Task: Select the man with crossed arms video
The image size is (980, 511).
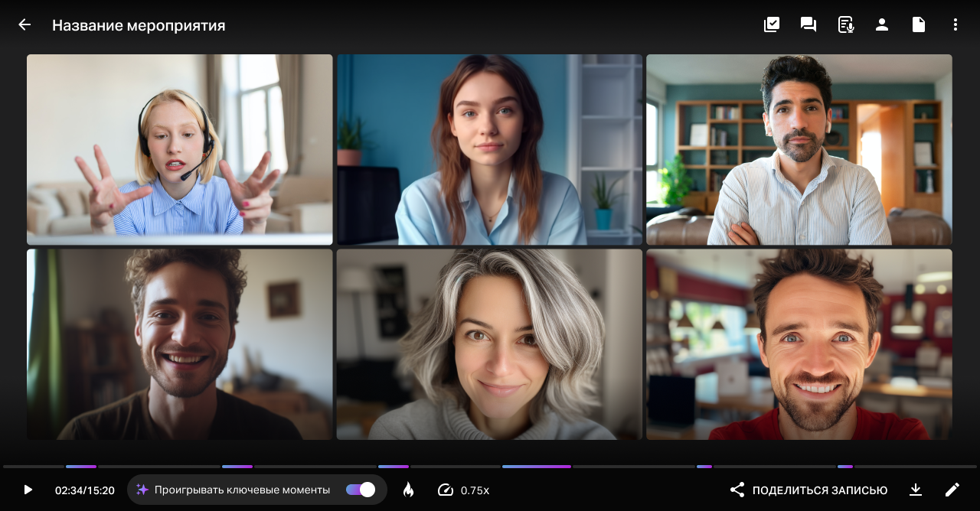Action: coord(799,149)
